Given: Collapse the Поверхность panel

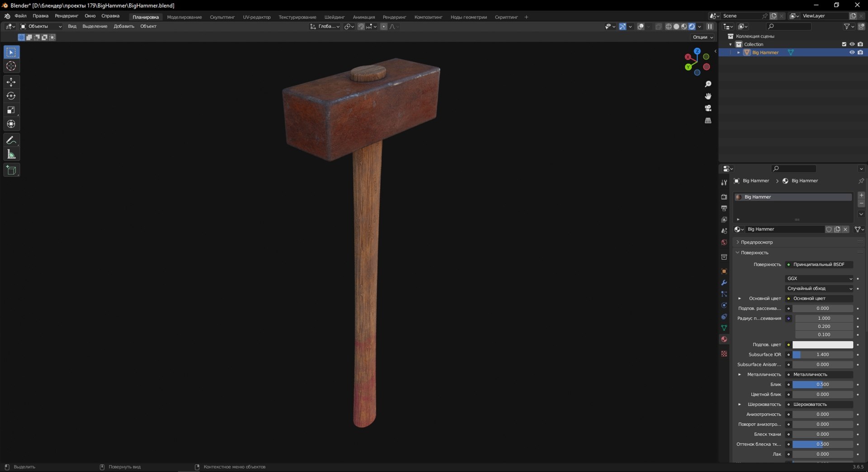Looking at the screenshot, I should [x=754, y=253].
